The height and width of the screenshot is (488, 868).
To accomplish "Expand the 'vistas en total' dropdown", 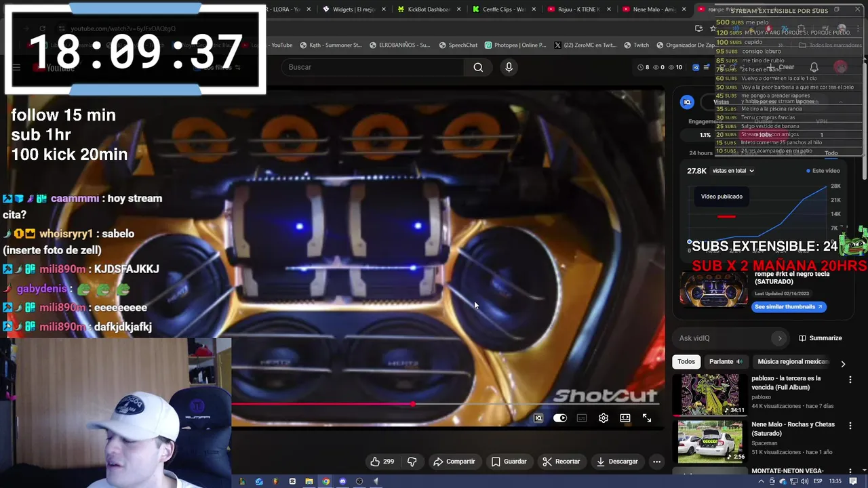I will pyautogui.click(x=733, y=171).
